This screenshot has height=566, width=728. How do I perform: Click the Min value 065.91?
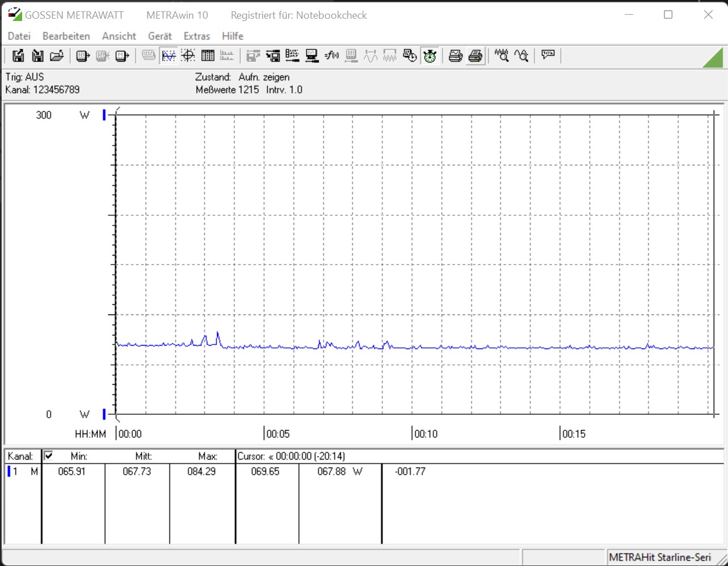[72, 471]
